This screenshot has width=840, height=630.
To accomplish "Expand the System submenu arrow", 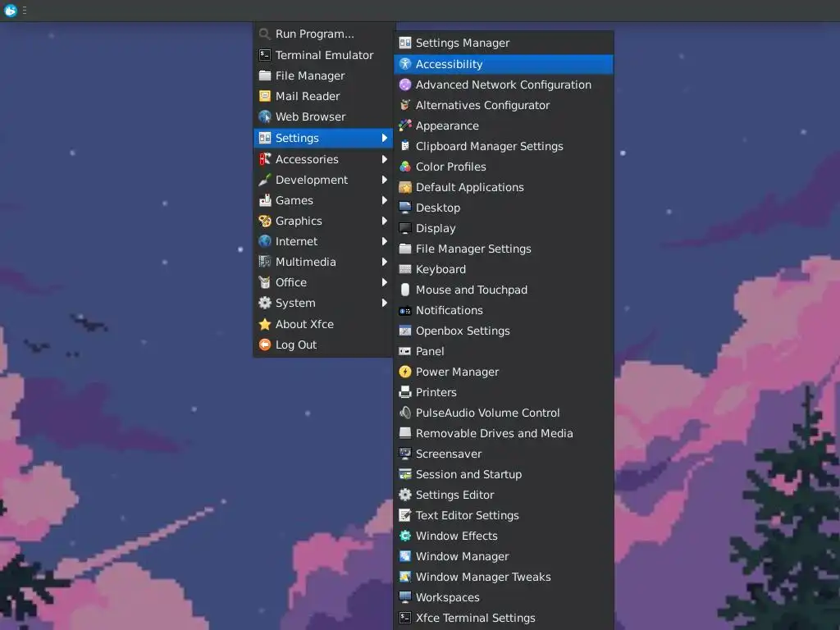I will coord(384,303).
